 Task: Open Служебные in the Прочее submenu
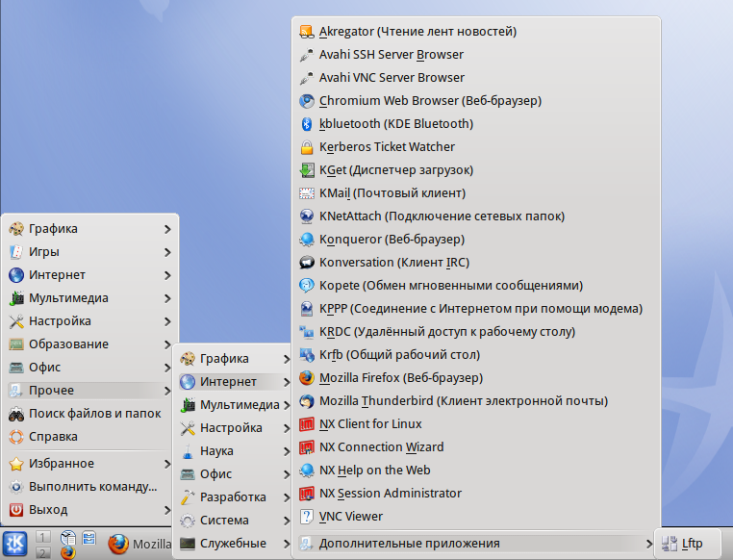(x=234, y=544)
